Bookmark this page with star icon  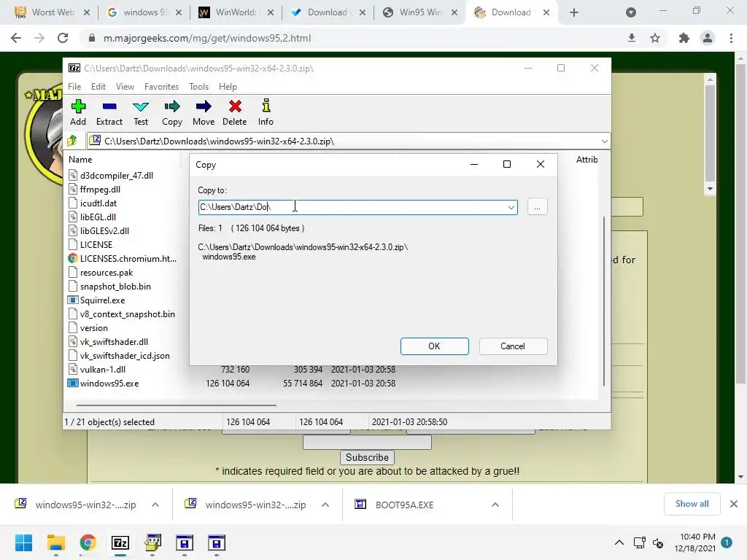tap(655, 38)
